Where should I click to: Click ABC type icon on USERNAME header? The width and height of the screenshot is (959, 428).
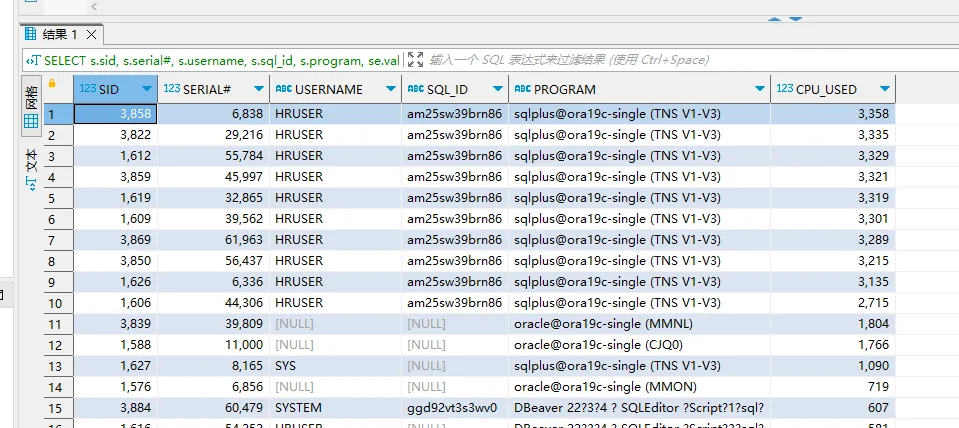[284, 89]
